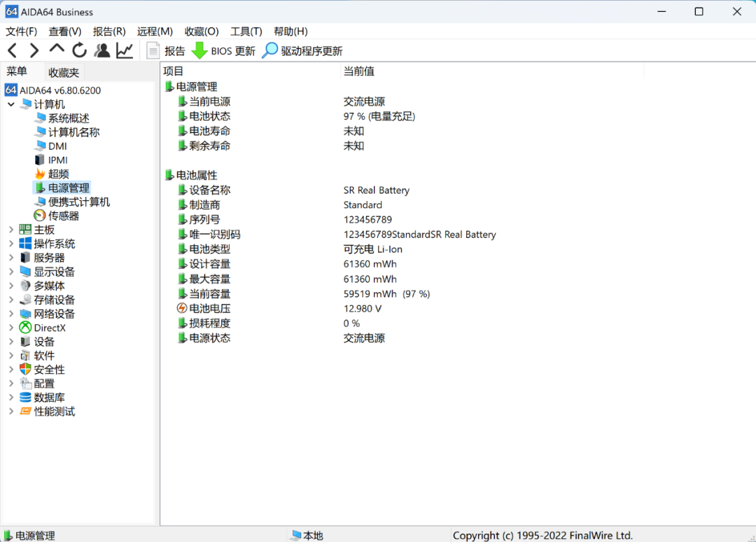Expand the 存储设备 tree node

pyautogui.click(x=11, y=300)
